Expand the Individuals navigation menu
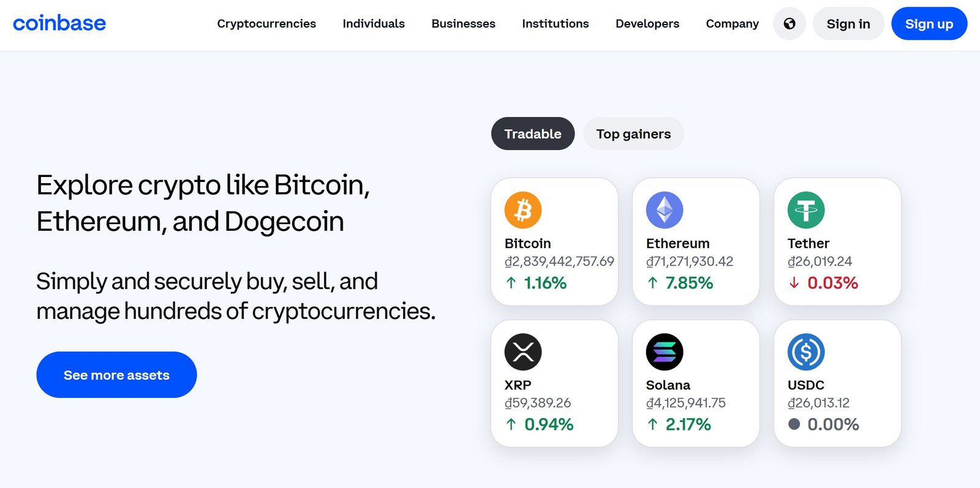980x488 pixels. 374,24
